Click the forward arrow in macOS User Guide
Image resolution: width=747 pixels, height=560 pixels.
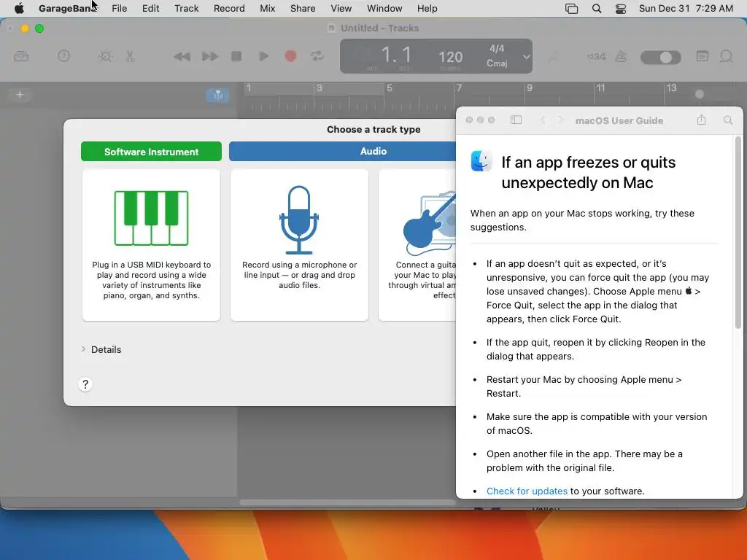click(x=560, y=120)
